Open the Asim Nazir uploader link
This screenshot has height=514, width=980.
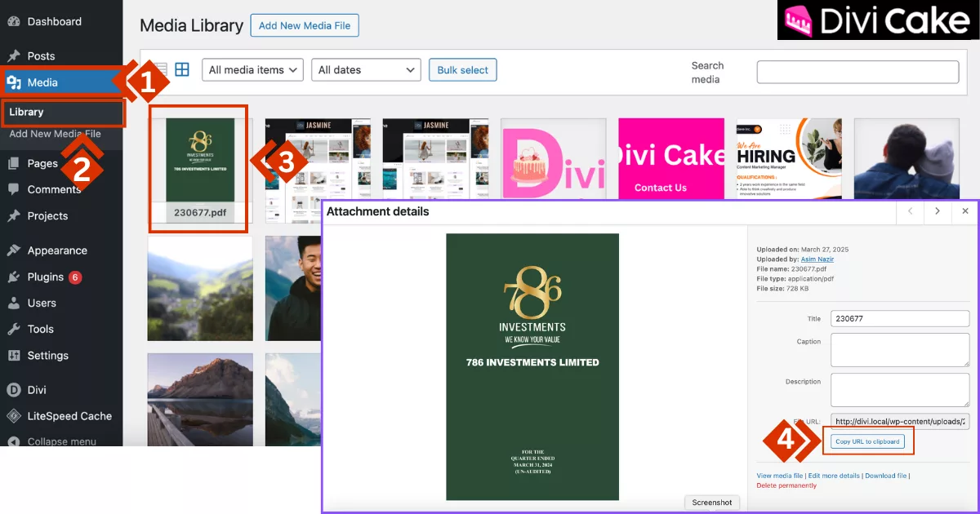click(x=817, y=259)
